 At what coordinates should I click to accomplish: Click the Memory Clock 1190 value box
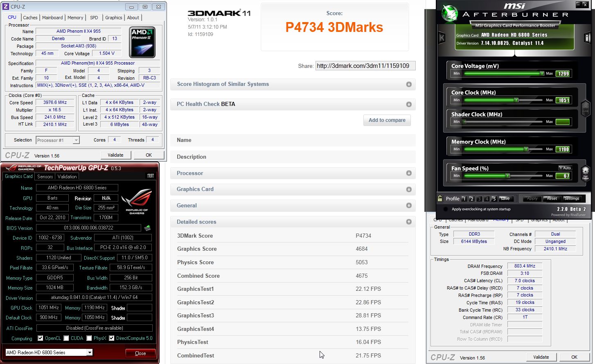[x=563, y=149]
